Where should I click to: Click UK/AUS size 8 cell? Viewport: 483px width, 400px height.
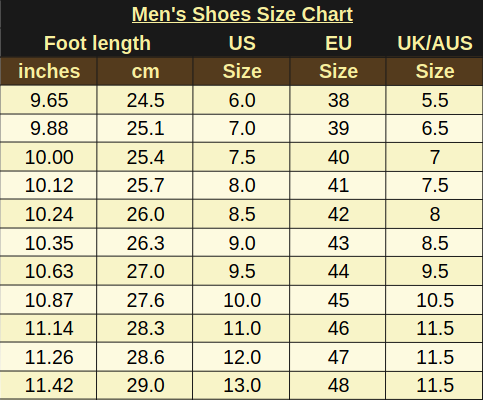[x=434, y=214]
